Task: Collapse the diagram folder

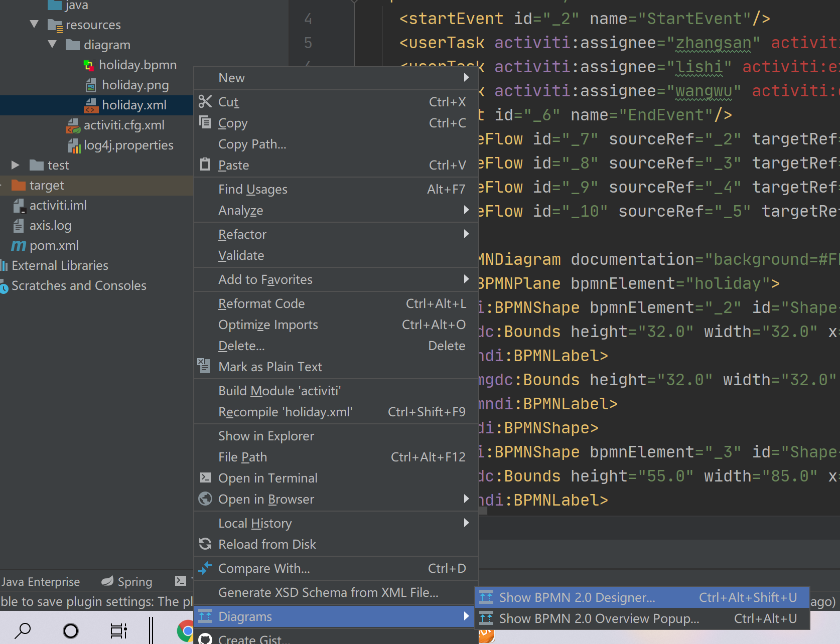Action: [x=52, y=44]
